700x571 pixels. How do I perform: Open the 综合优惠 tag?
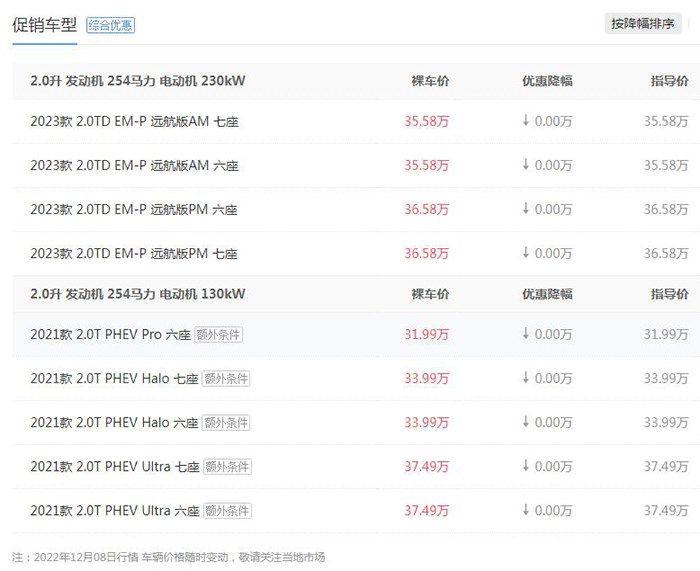(110, 25)
